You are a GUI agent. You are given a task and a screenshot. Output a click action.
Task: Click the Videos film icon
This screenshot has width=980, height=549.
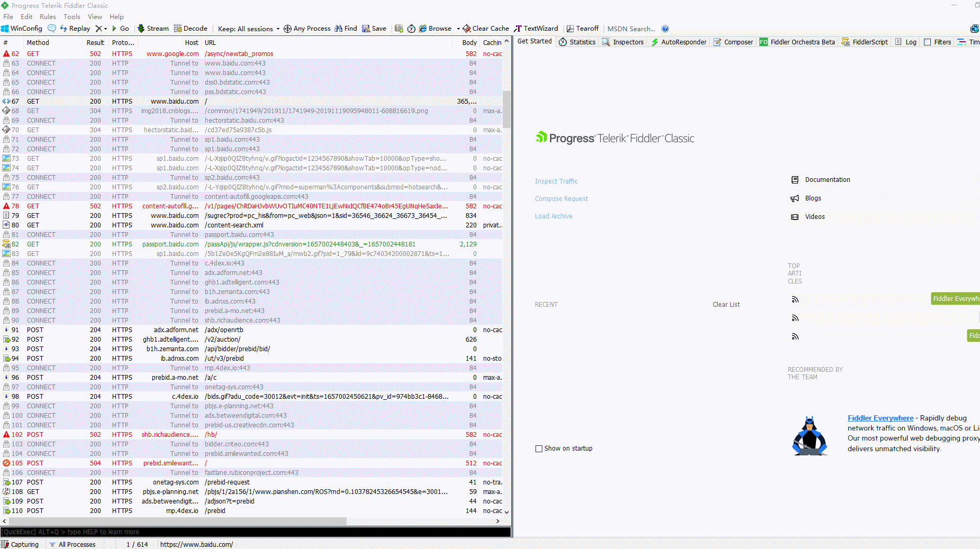(795, 217)
